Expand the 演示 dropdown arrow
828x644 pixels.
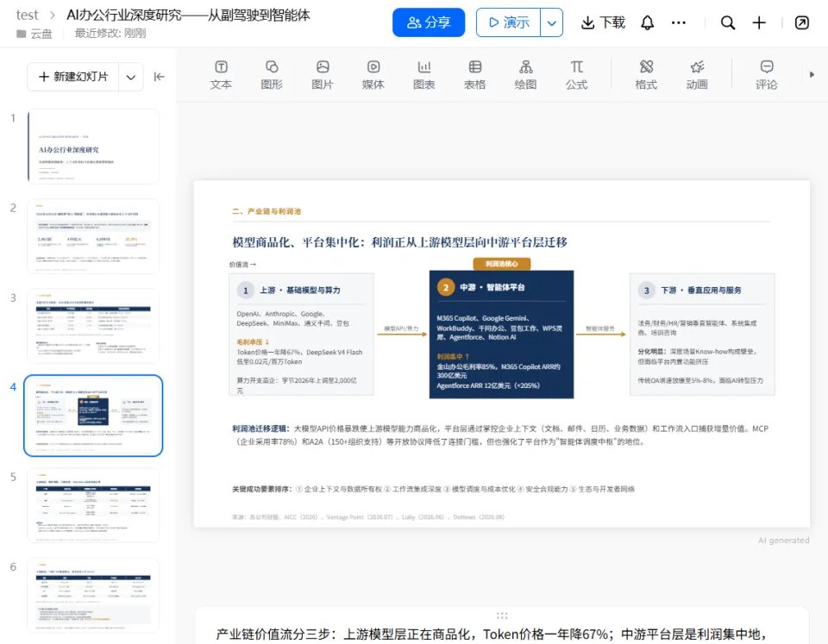tap(552, 22)
